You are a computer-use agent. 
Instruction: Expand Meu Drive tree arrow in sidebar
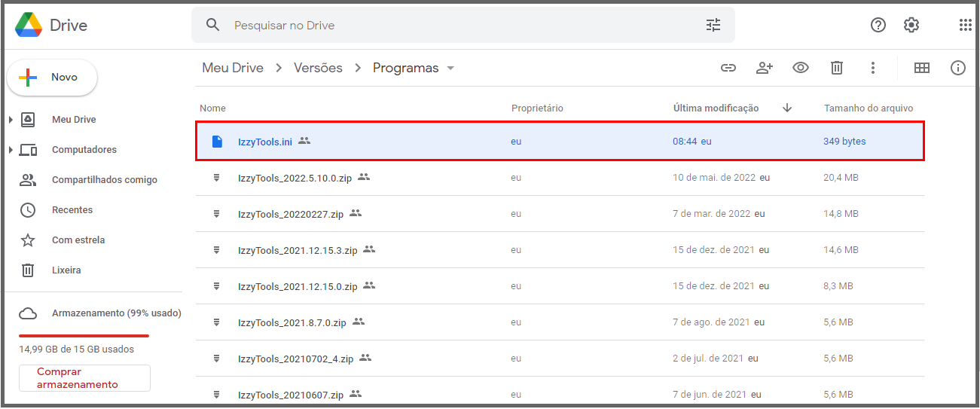[x=11, y=120]
